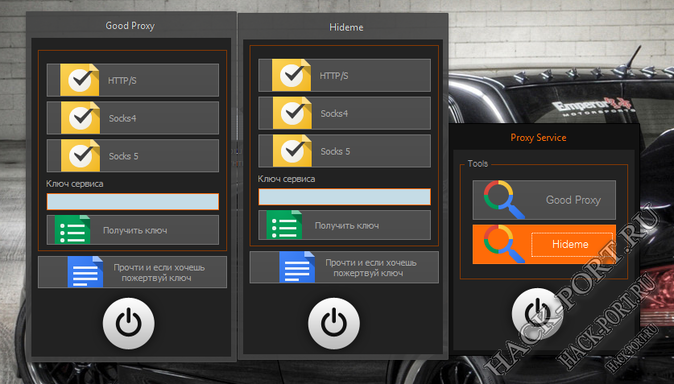Click the service key field in Hideme
The height and width of the screenshot is (384, 674).
coord(344,197)
